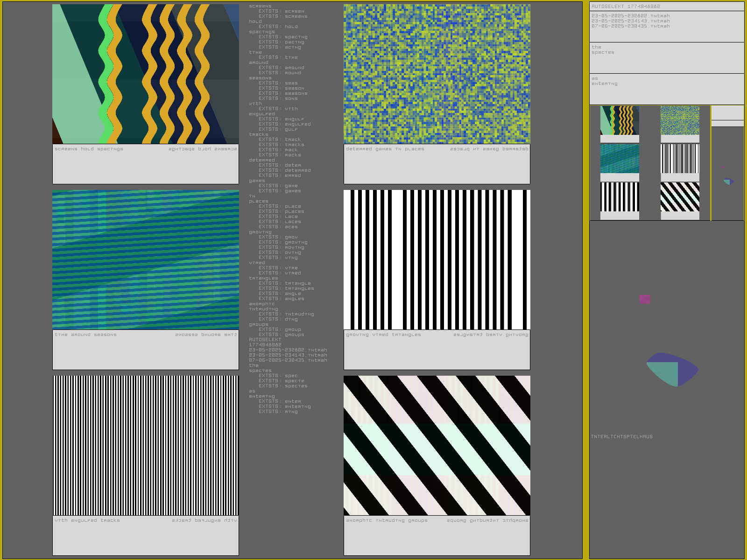Select the 07-06-2025-230435 file entry
This screenshot has width=747, height=560.
point(630,26)
